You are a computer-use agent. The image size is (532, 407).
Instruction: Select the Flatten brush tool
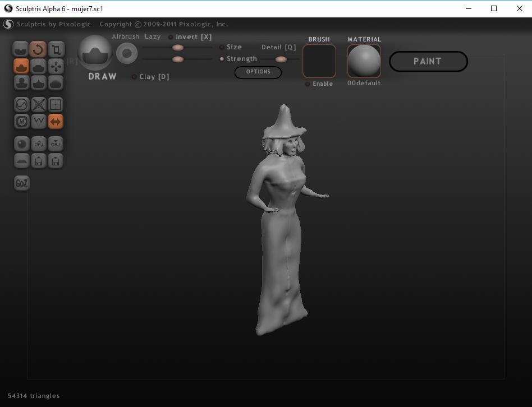tap(39, 66)
